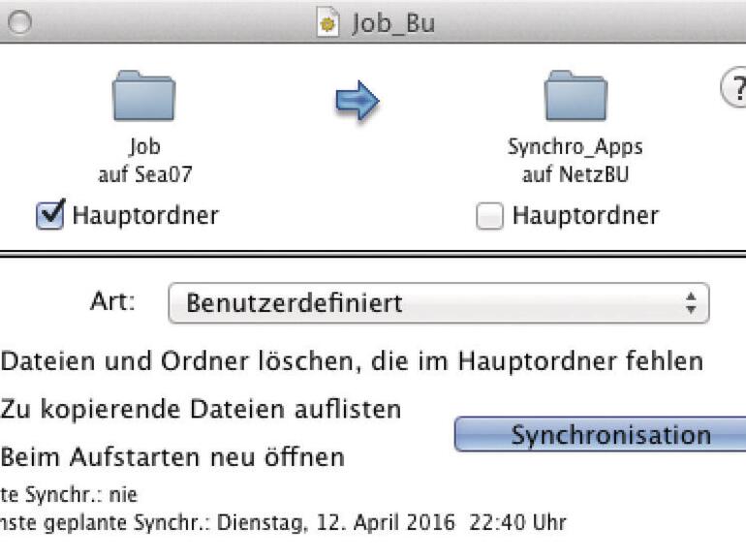Select the 'Job auf Sea07' source label
746x560 pixels.
coord(143,160)
